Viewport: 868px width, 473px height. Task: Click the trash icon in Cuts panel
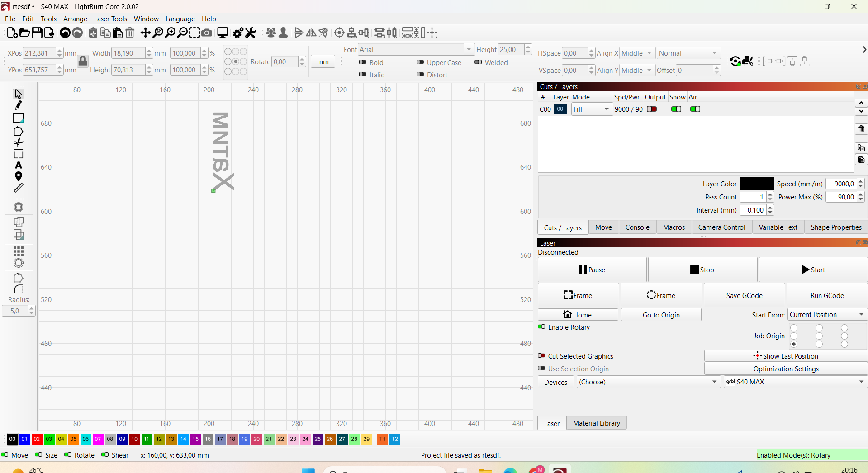coord(861,129)
